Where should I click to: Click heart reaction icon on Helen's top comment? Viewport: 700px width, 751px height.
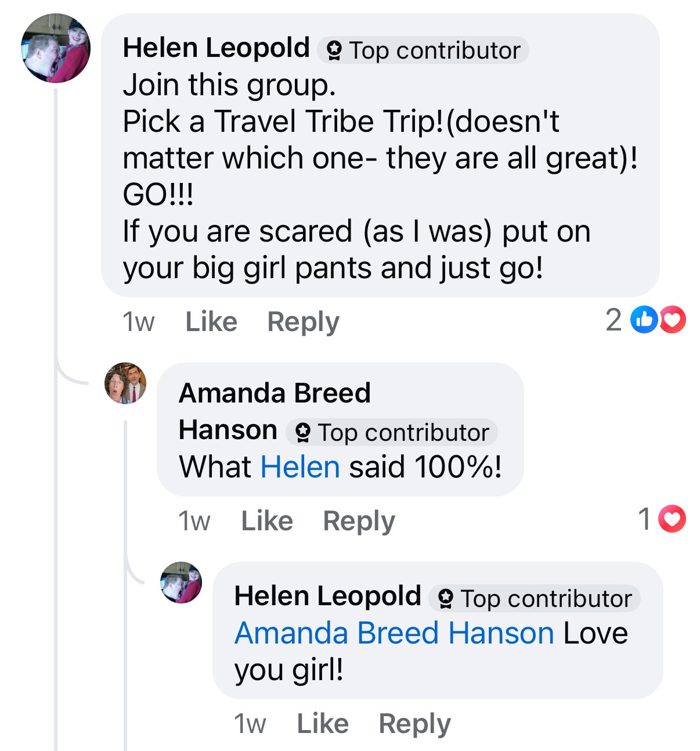[x=673, y=319]
